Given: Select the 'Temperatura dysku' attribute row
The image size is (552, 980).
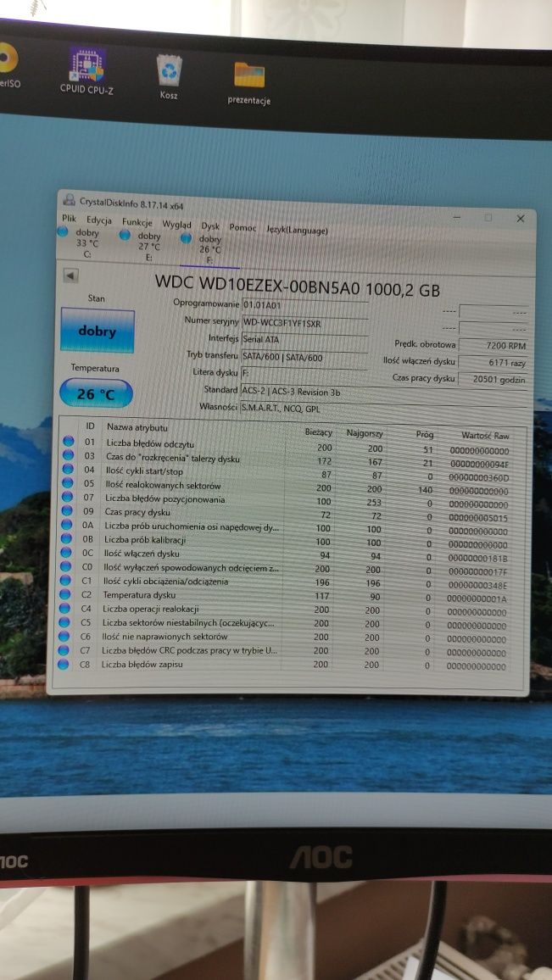Looking at the screenshot, I should 284,597.
